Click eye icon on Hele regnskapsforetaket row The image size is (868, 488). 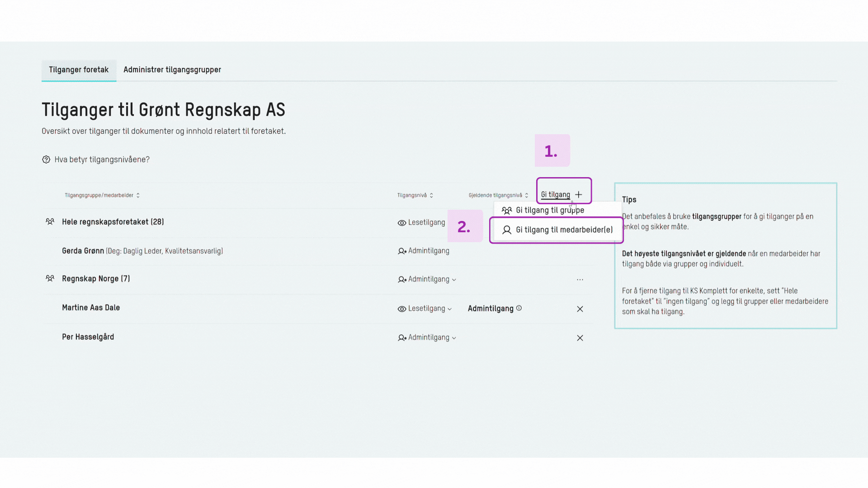tap(401, 223)
